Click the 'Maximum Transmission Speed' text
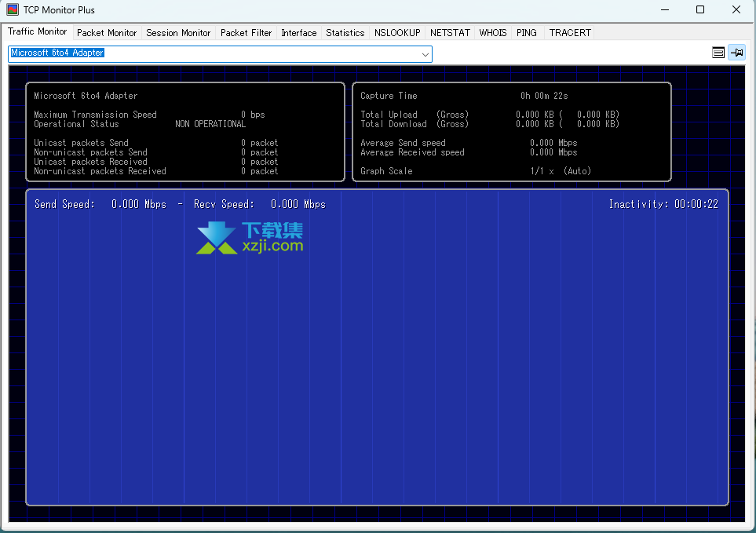Viewport: 756px width, 533px height. coord(95,115)
